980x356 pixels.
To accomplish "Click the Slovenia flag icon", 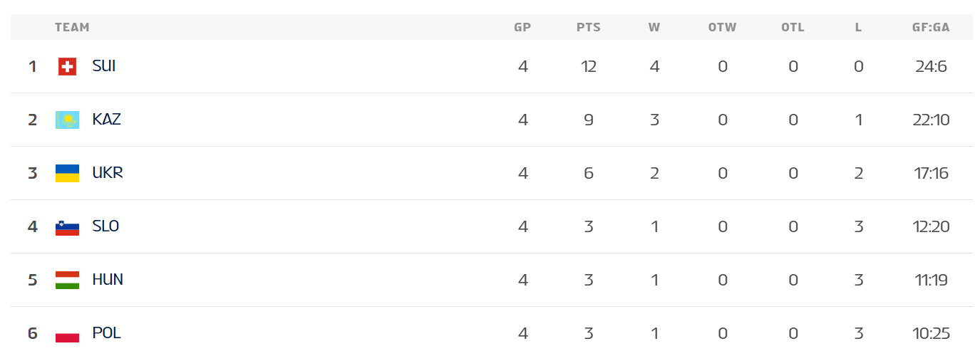I will tap(67, 227).
